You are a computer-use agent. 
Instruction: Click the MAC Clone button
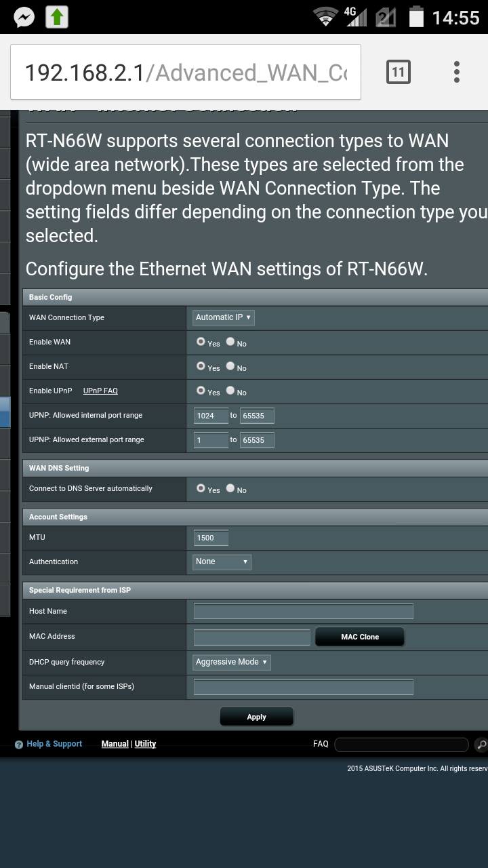tap(360, 637)
